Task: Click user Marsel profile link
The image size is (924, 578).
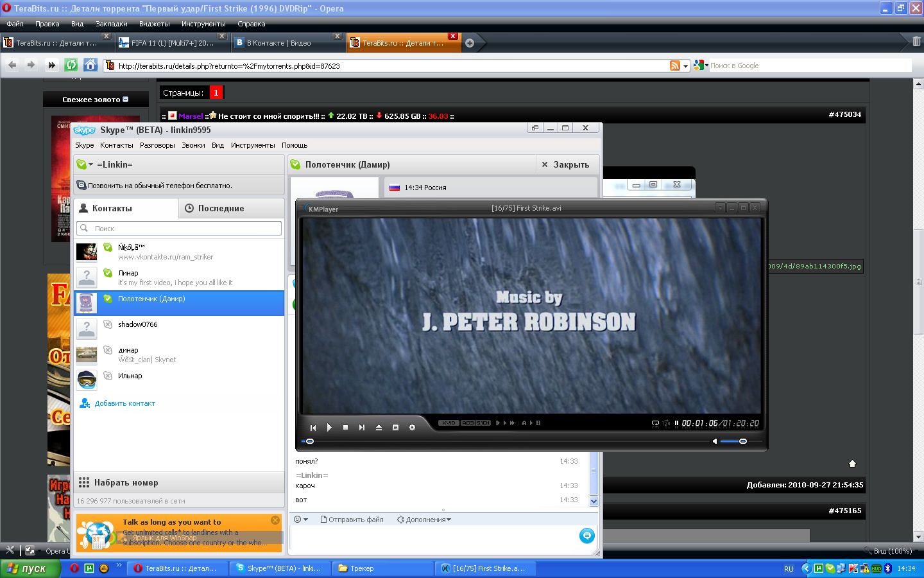Action: (x=191, y=116)
